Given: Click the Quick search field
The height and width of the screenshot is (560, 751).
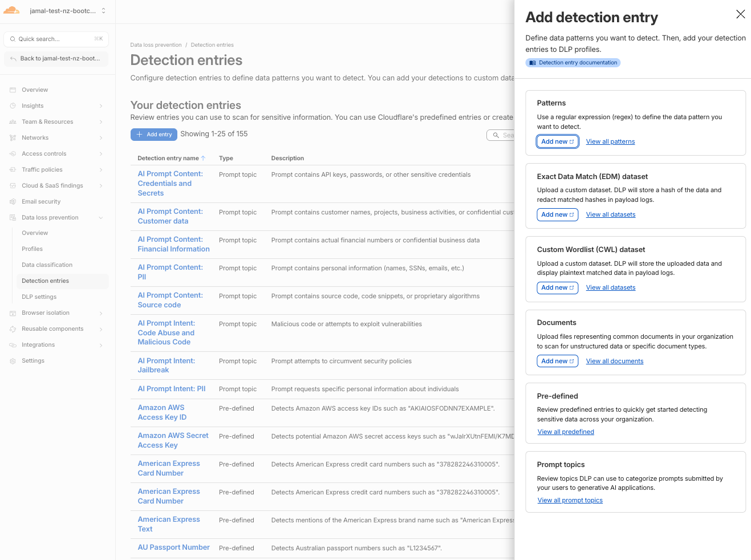Looking at the screenshot, I should pyautogui.click(x=56, y=39).
